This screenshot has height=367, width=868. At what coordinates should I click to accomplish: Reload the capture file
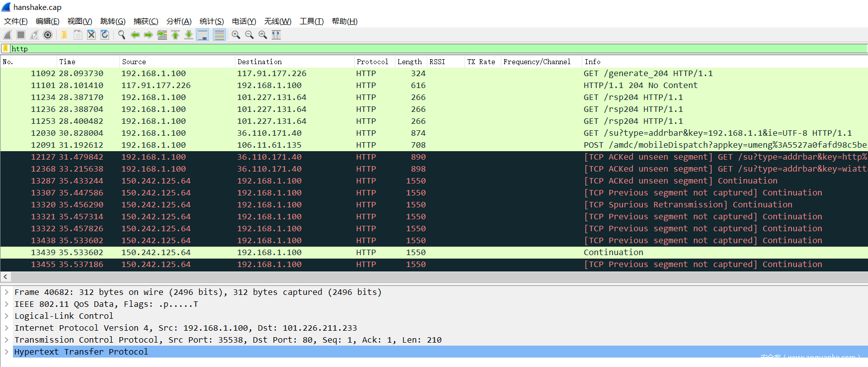105,35
